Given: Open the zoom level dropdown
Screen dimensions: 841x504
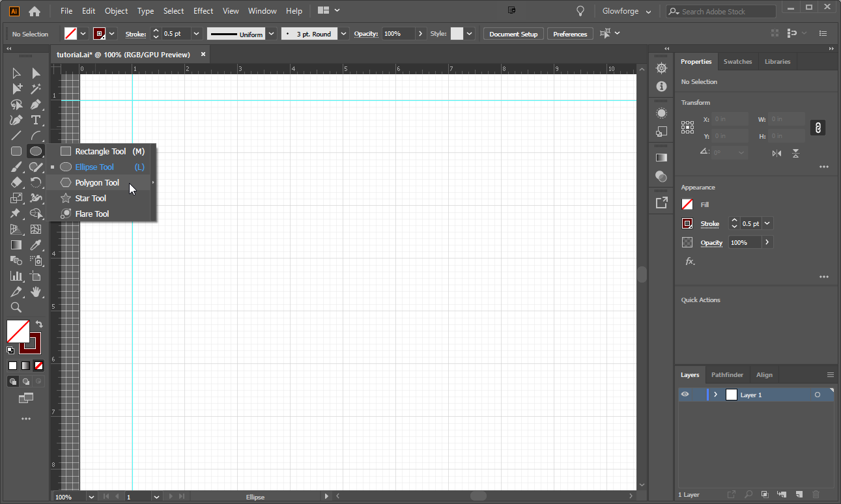Looking at the screenshot, I should [x=91, y=497].
